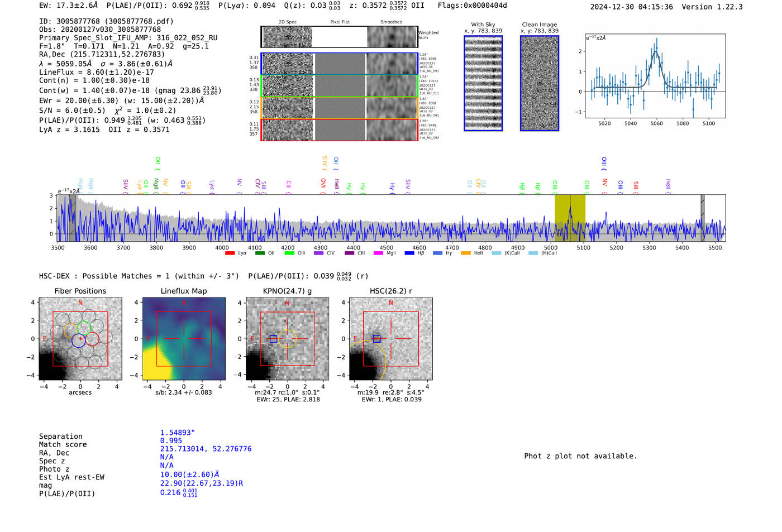The height and width of the screenshot is (532, 782).
Task: Select the Weighted Sum 2D spectrum strip
Action: point(340,37)
